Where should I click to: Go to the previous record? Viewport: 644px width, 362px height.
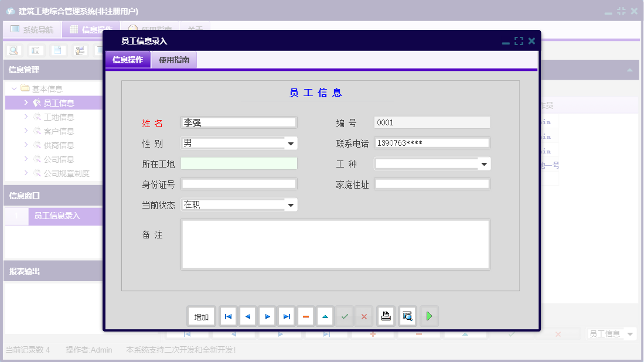247,316
